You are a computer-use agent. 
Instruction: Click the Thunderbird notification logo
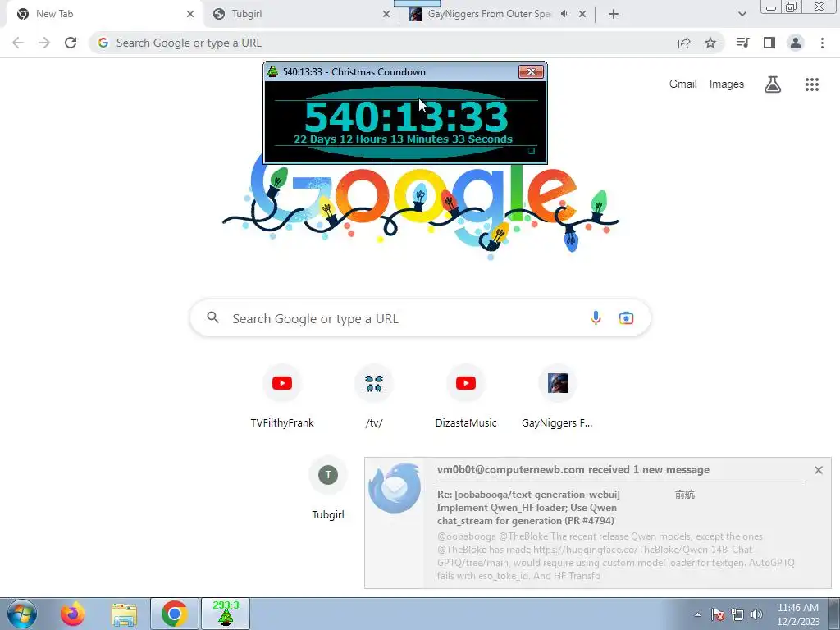(395, 487)
